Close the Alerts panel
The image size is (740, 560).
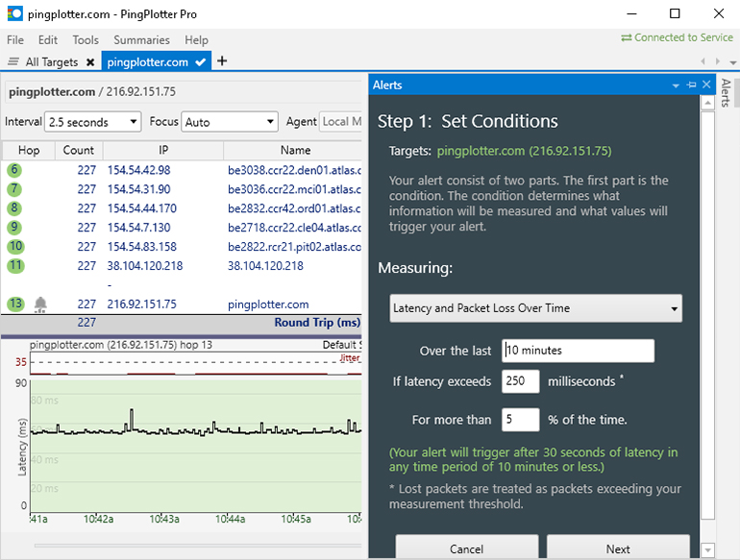(x=706, y=85)
